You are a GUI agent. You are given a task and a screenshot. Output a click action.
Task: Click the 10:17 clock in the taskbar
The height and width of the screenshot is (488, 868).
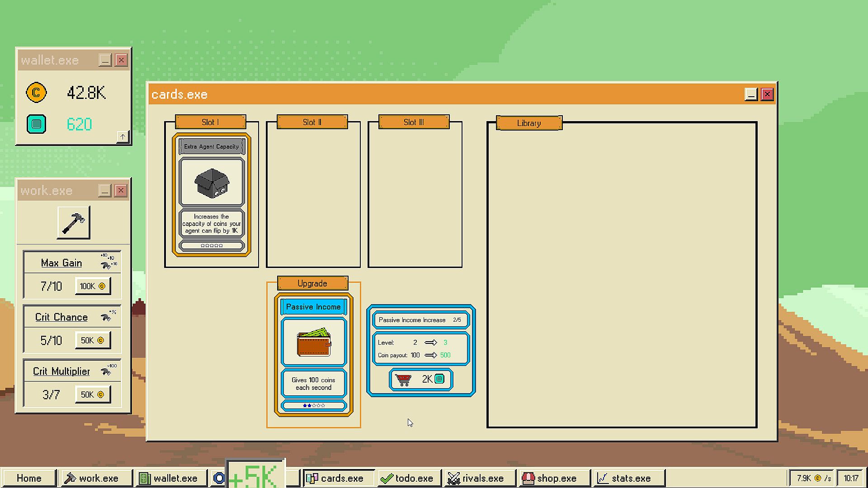851,478
